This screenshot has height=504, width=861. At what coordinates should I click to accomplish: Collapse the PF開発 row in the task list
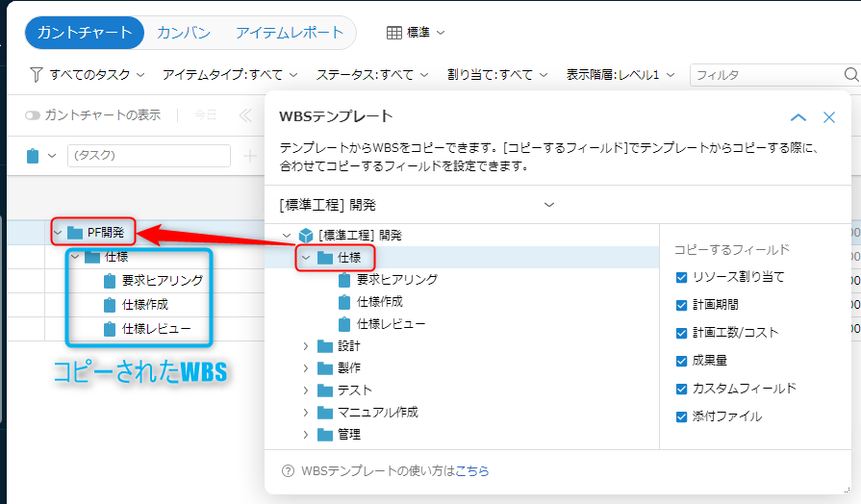(58, 233)
